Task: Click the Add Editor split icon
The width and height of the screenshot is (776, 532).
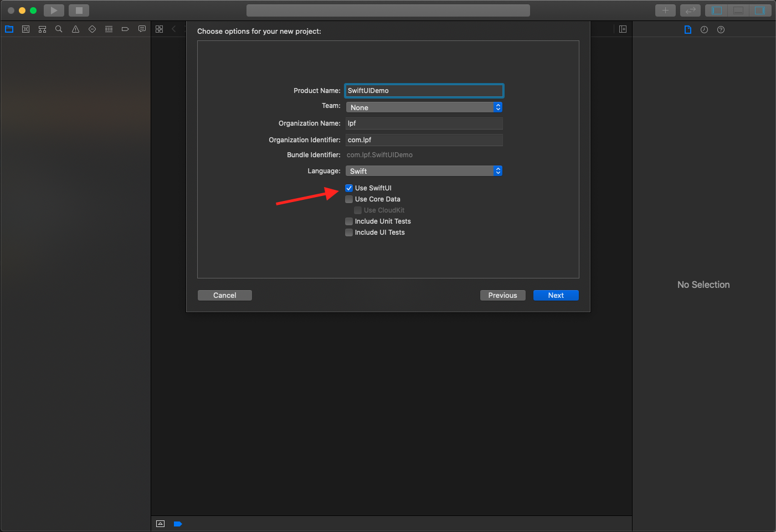Action: 623,29
